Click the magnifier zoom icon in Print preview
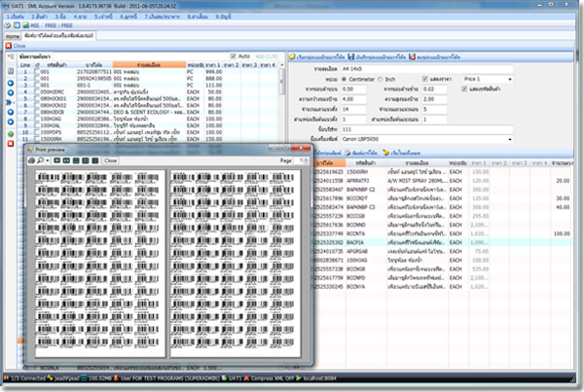584x392 pixels. pos(40,160)
